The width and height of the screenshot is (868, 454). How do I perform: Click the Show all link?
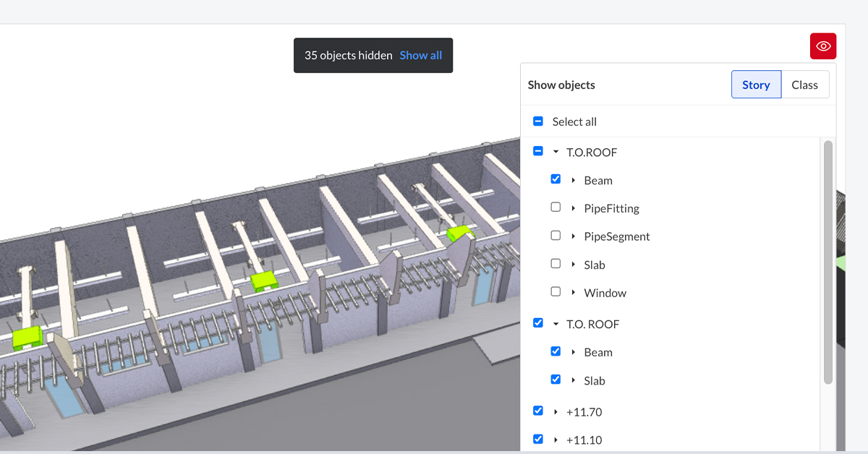(420, 55)
